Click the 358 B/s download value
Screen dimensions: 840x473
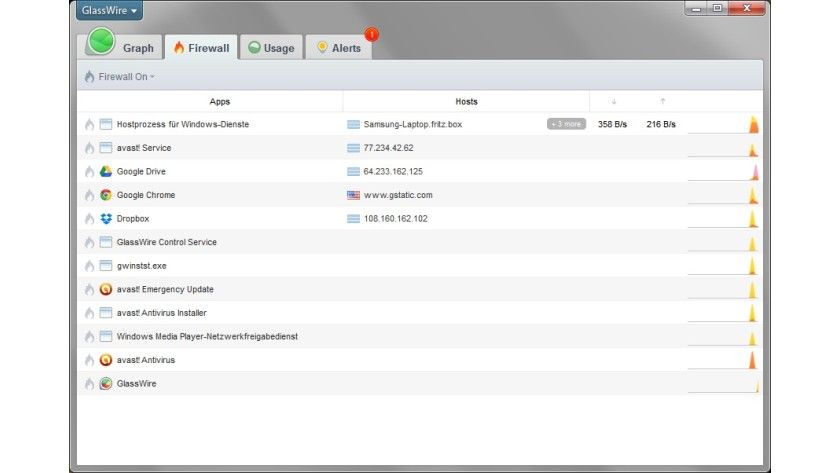click(612, 124)
